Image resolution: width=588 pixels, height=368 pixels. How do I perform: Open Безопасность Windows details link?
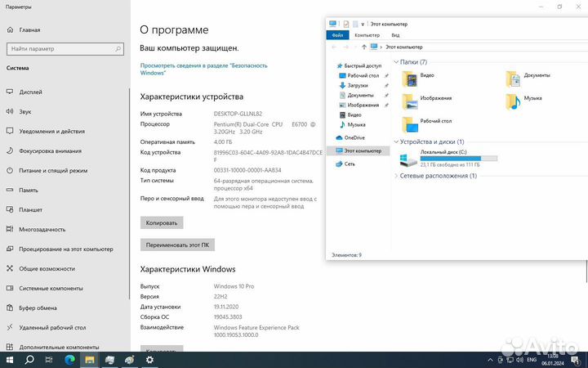pyautogui.click(x=203, y=69)
